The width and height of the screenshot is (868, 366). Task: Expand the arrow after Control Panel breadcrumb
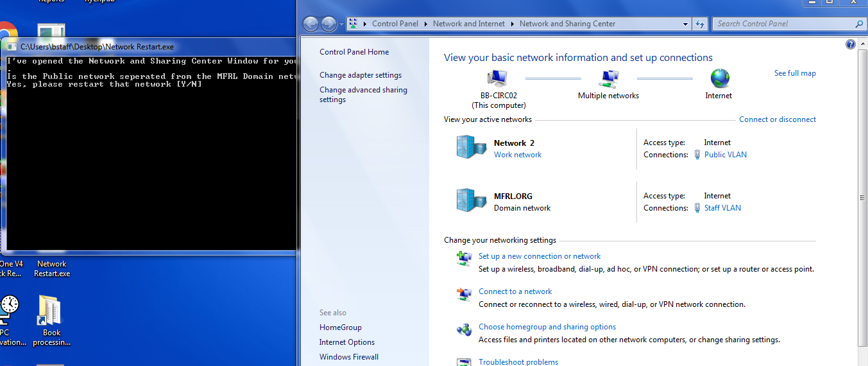pos(425,24)
